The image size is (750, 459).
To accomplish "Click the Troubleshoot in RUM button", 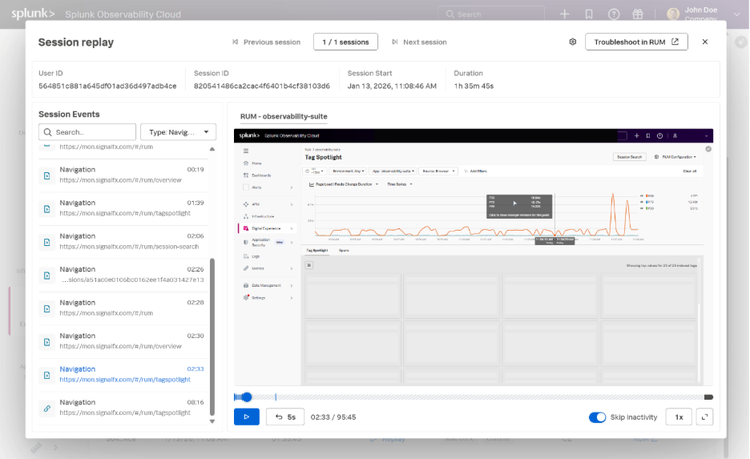I will tap(636, 42).
